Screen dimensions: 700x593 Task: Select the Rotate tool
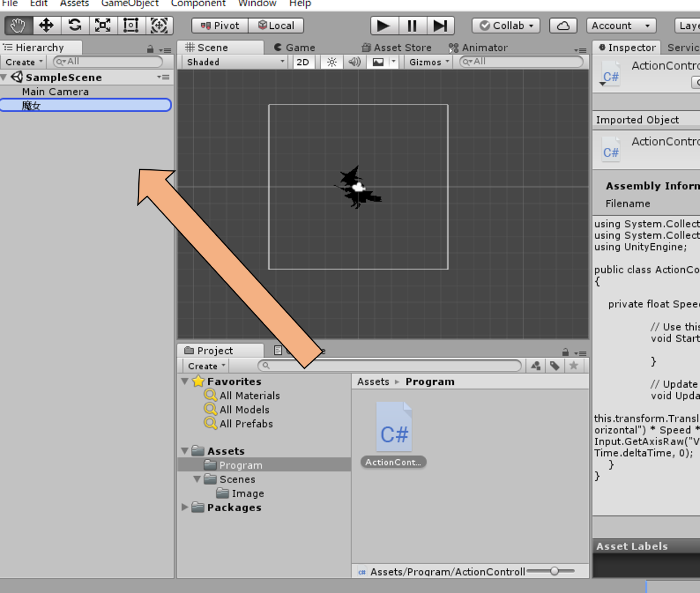pos(75,25)
